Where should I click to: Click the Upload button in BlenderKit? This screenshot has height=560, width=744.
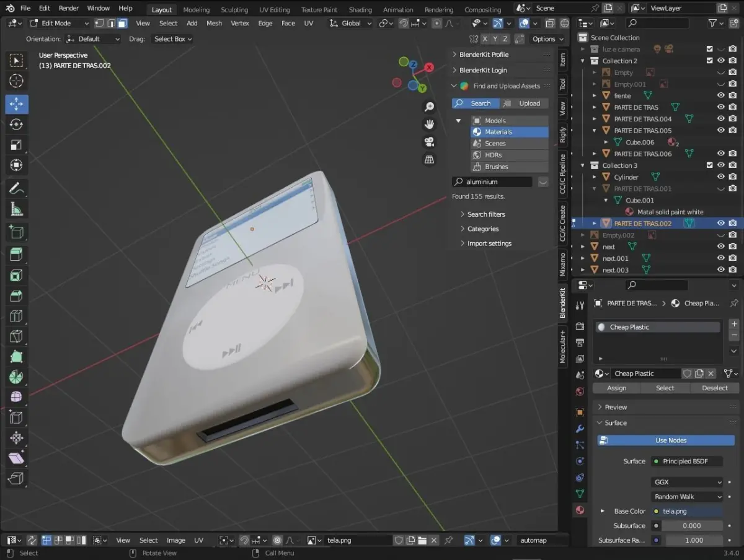click(x=525, y=103)
